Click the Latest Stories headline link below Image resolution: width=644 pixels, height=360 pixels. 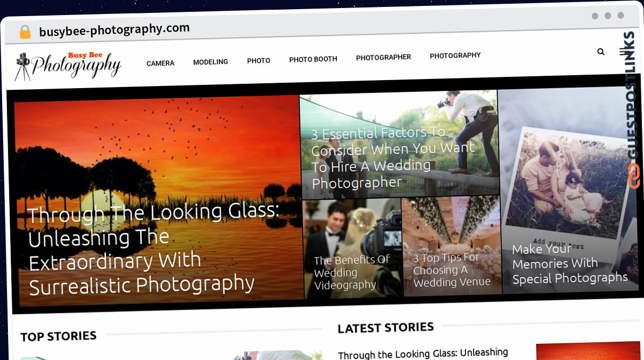(x=423, y=354)
